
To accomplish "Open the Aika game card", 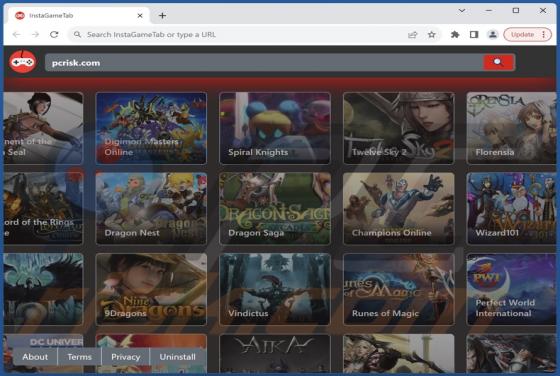I will pyautogui.click(x=275, y=354).
